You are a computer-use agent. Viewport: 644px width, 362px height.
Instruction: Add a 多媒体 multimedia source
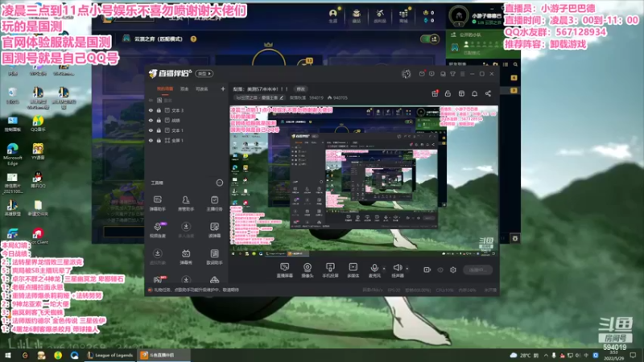tap(353, 270)
